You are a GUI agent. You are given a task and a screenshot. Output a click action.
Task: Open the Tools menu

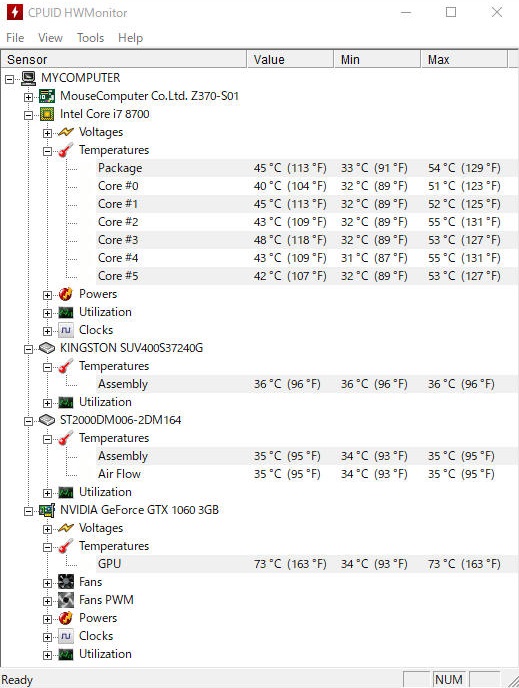tap(90, 38)
